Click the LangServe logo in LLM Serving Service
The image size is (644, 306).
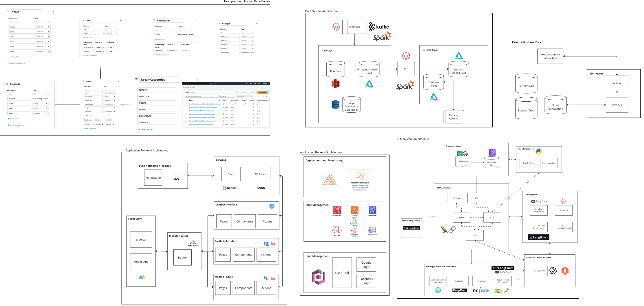[411, 228]
